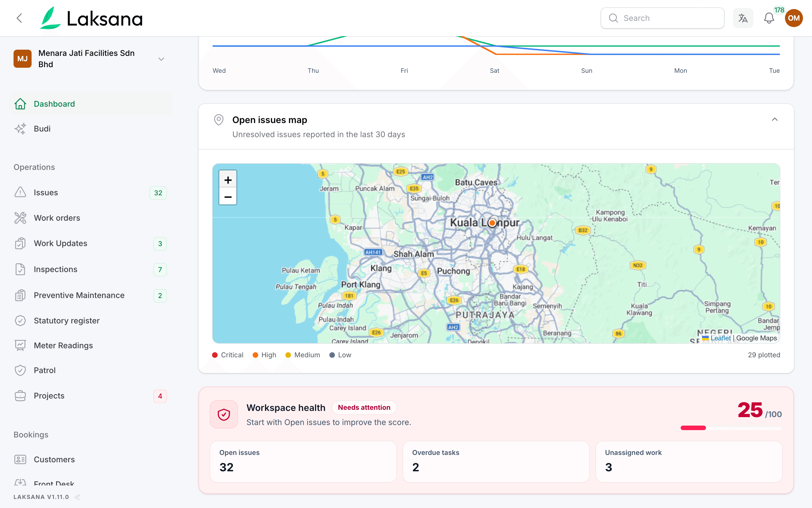Click the Inspections 7 count badge
Screen dimensions: 812x508
[160, 270]
